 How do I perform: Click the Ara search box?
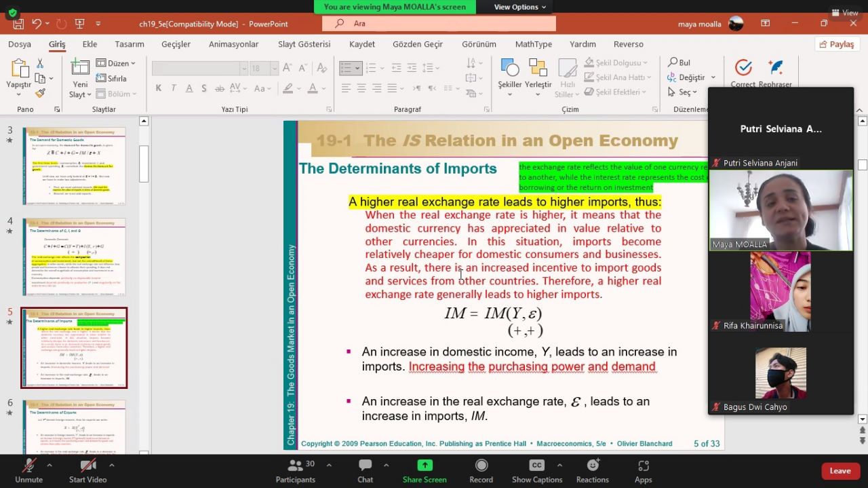pos(438,24)
